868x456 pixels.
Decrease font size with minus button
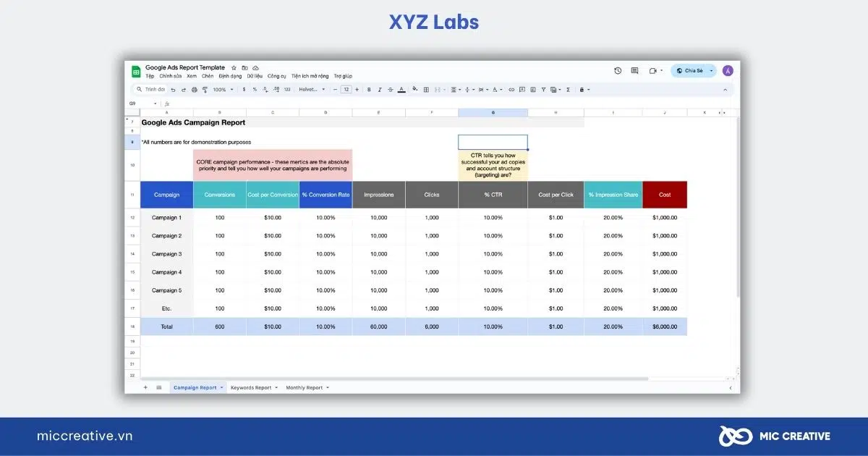(x=335, y=90)
